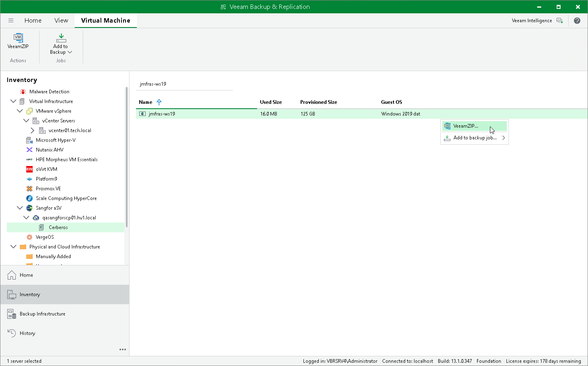Click the vcenter01.tech.local server icon

pos(42,130)
